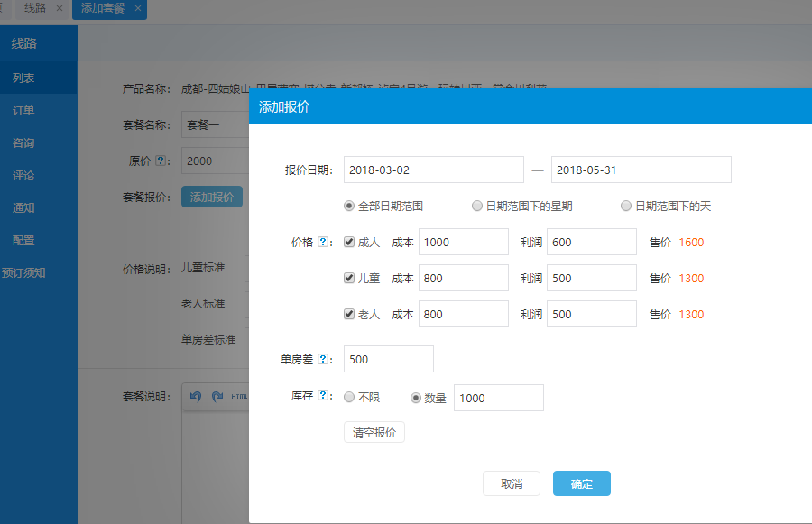The width and height of the screenshot is (812, 524).
Task: Click the undo icon in editor toolbar
Action: [x=196, y=396]
